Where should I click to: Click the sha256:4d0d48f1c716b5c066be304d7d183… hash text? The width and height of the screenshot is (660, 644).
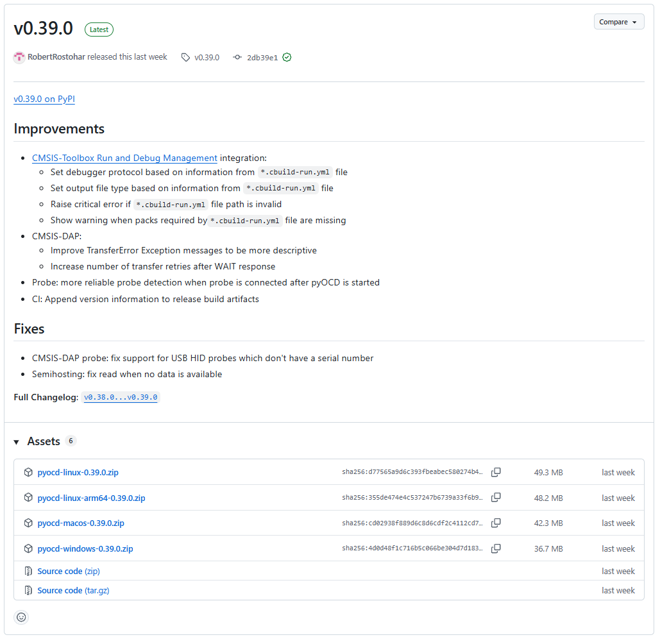[x=412, y=548]
